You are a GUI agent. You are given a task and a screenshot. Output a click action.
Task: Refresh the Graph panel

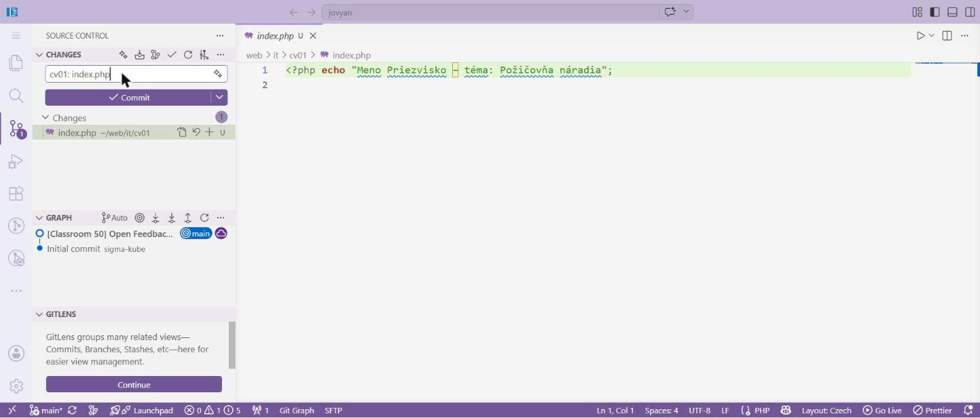tap(204, 217)
